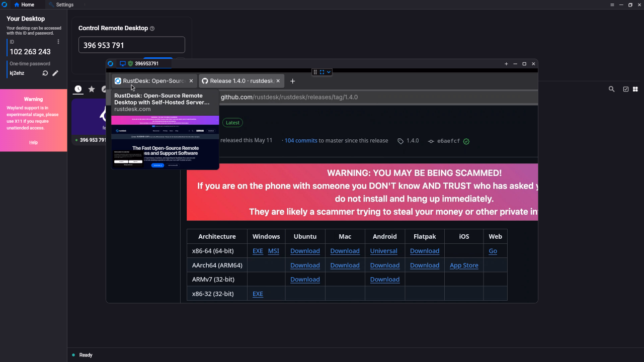Download Ubuntu AArch64 build
This screenshot has height=362, width=644.
[305, 265]
